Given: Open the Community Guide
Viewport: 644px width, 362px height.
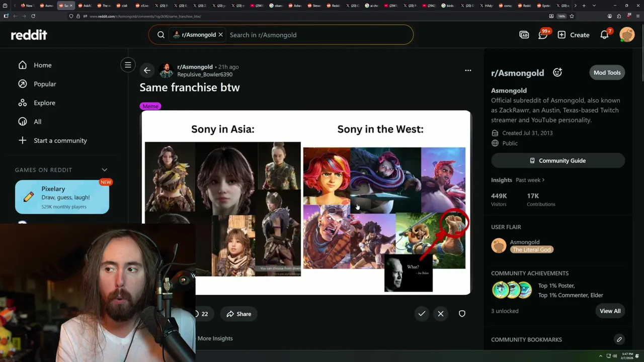Looking at the screenshot, I should point(558,160).
